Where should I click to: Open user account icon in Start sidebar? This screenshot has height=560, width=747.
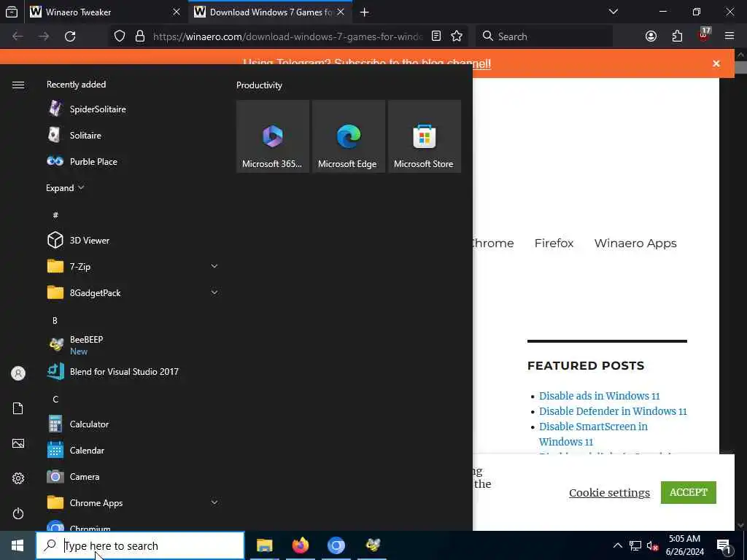pos(18,373)
